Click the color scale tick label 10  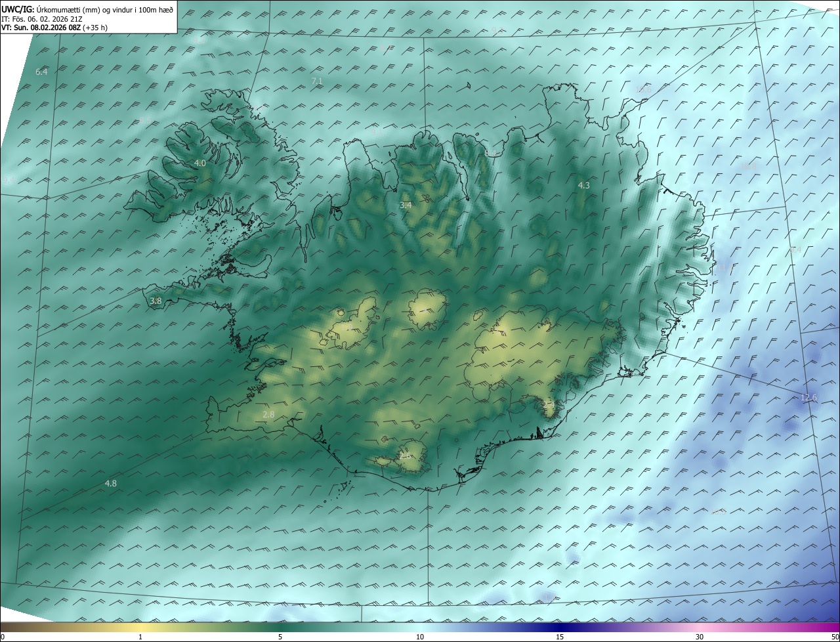coord(420,637)
